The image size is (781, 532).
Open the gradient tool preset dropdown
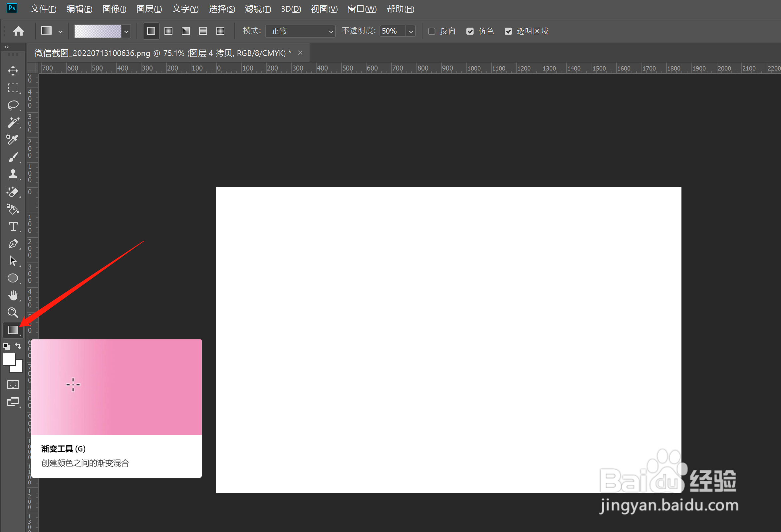pos(60,32)
